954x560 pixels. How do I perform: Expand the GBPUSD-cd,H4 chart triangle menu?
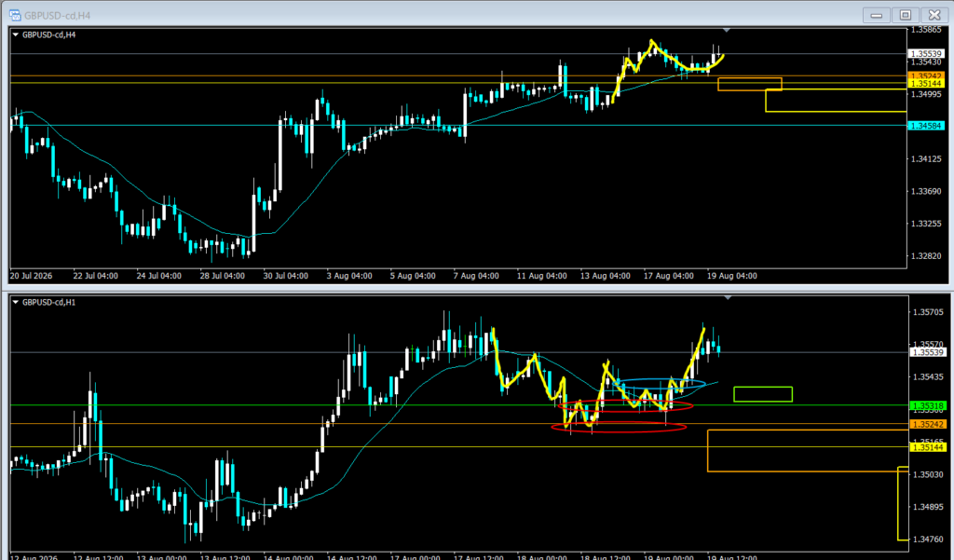15,34
